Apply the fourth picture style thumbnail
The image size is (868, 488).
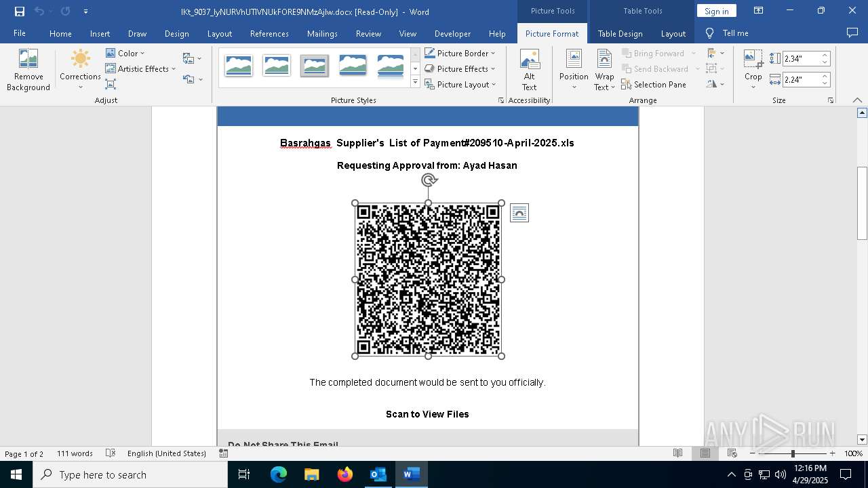point(353,66)
